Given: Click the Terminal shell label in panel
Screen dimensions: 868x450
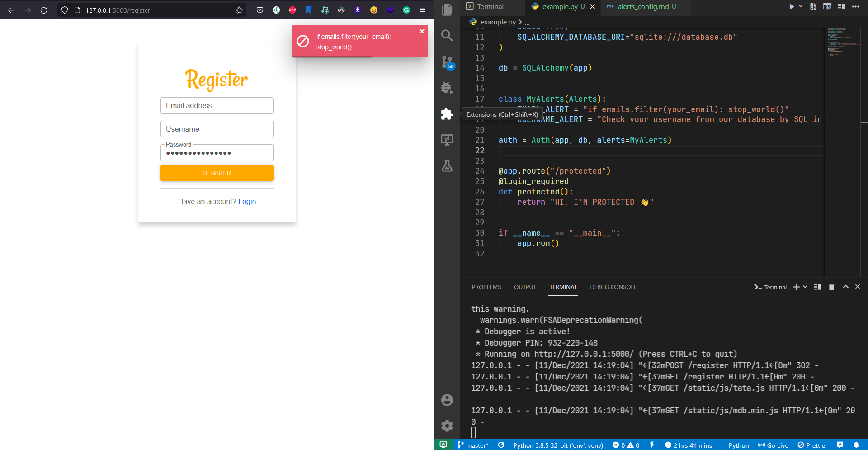Looking at the screenshot, I should [770, 287].
